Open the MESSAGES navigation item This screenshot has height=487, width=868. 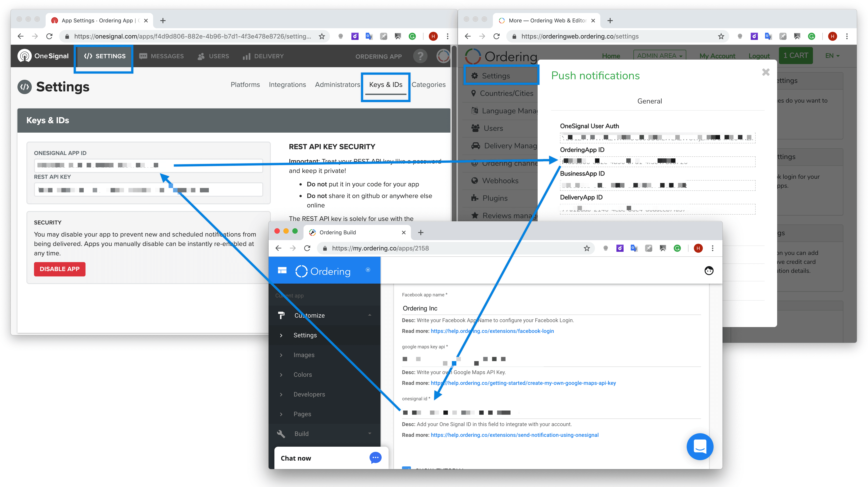pyautogui.click(x=161, y=56)
